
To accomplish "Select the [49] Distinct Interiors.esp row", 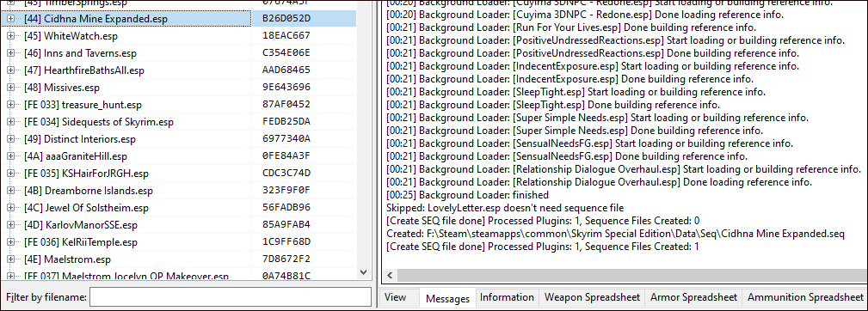I will pyautogui.click(x=179, y=138).
